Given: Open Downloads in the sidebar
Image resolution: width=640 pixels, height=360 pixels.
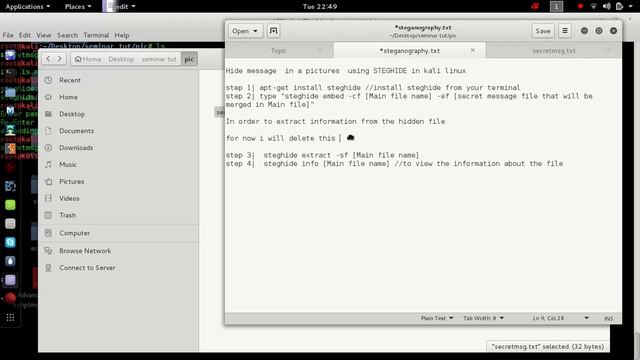Looking at the screenshot, I should [x=118, y=148].
